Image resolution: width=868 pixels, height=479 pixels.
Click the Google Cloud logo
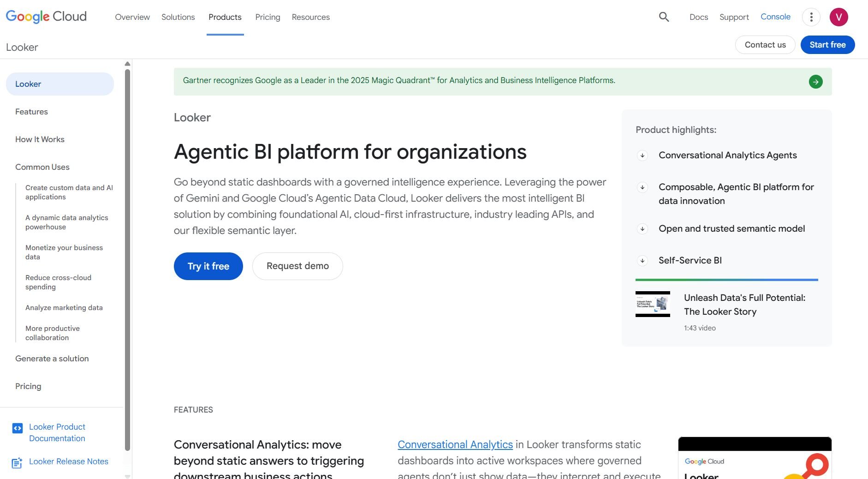click(x=46, y=17)
